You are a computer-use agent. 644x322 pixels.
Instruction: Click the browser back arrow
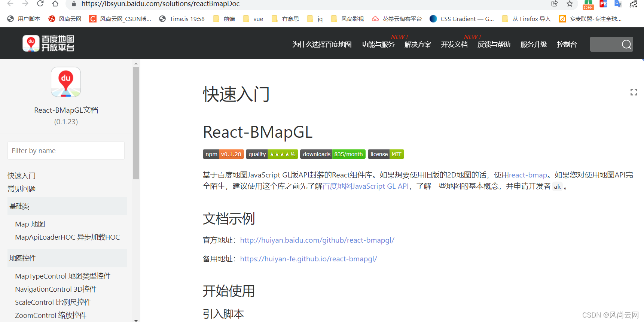click(x=10, y=3)
